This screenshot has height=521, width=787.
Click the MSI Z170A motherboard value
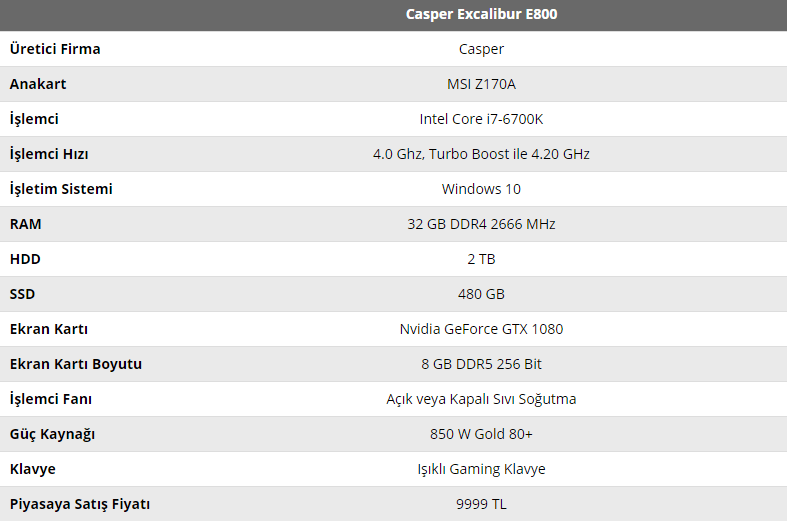click(481, 84)
